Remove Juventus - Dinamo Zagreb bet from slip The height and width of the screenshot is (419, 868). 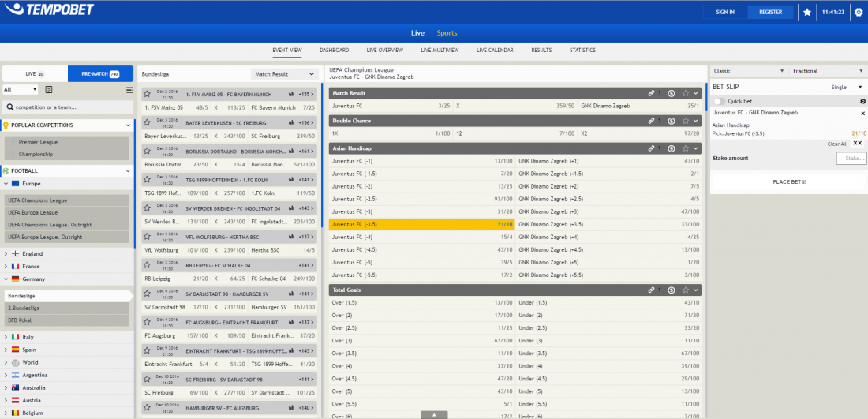(x=862, y=113)
